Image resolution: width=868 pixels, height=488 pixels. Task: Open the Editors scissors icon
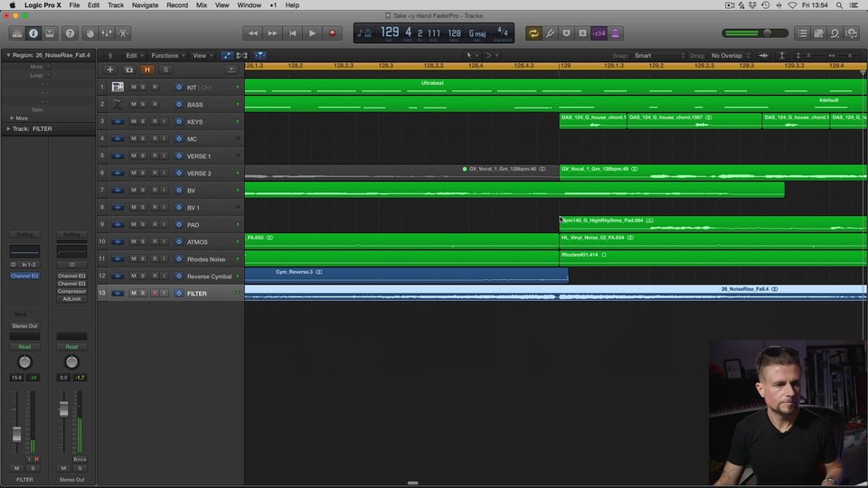123,33
